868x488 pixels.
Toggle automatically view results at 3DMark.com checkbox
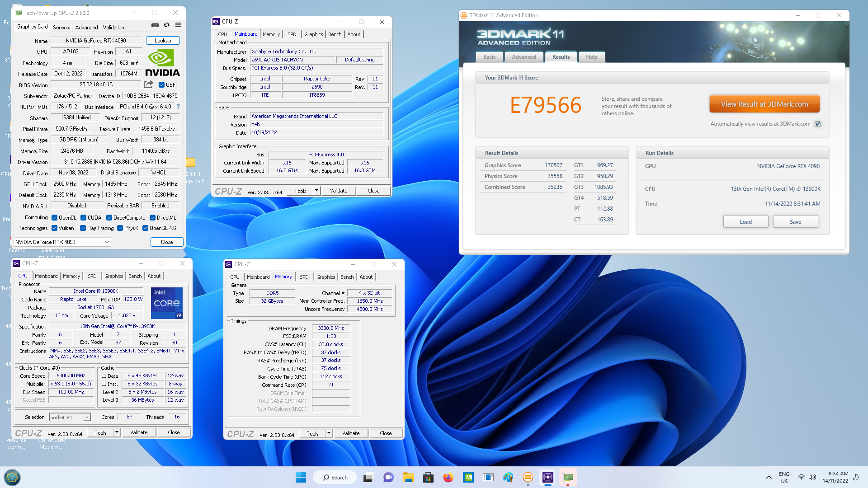click(x=817, y=124)
